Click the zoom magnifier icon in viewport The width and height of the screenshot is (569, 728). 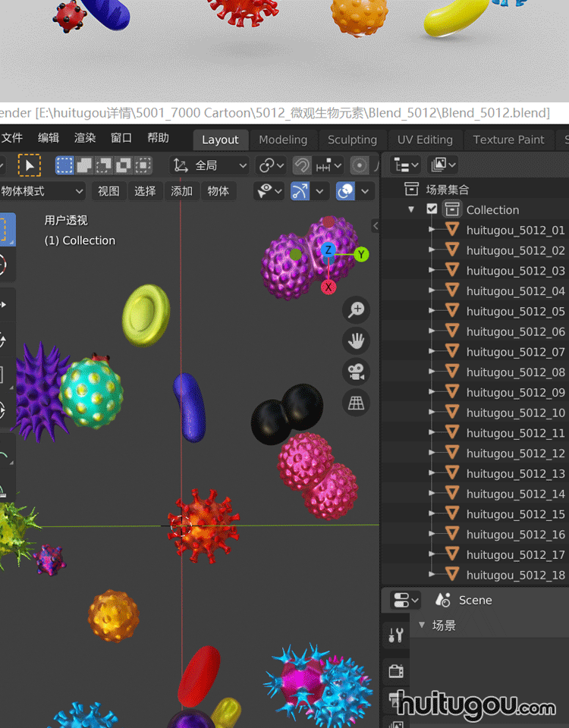[357, 309]
